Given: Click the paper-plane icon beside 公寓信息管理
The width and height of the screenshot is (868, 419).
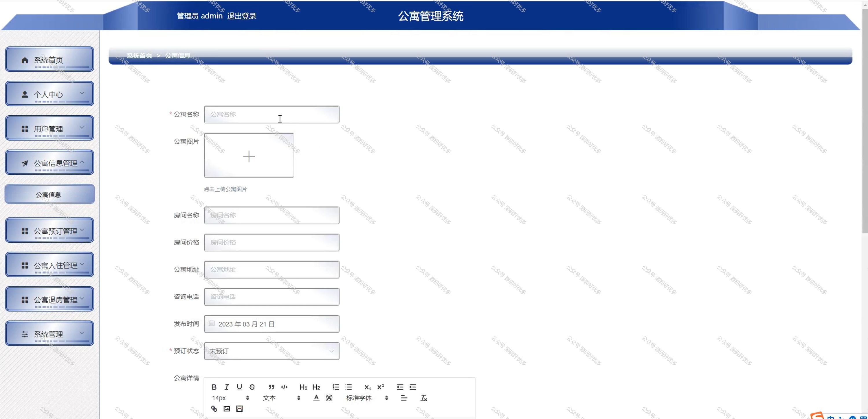Looking at the screenshot, I should [25, 163].
